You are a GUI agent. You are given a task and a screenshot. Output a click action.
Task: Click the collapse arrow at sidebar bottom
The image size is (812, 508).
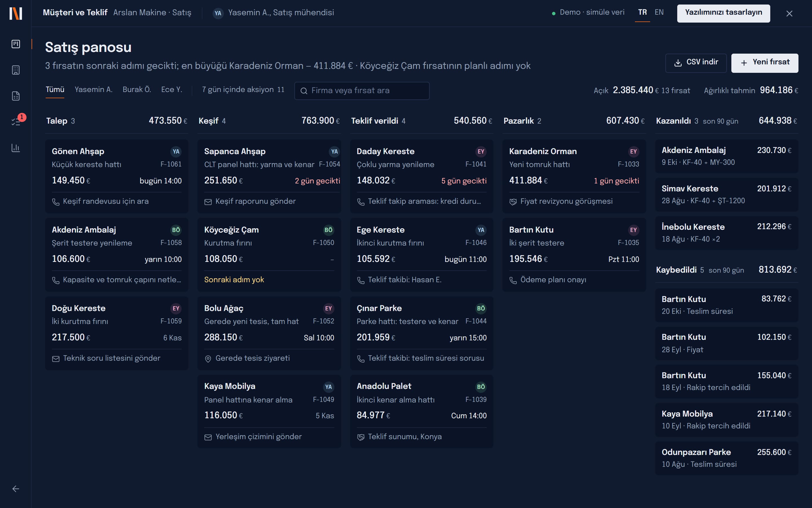16,489
